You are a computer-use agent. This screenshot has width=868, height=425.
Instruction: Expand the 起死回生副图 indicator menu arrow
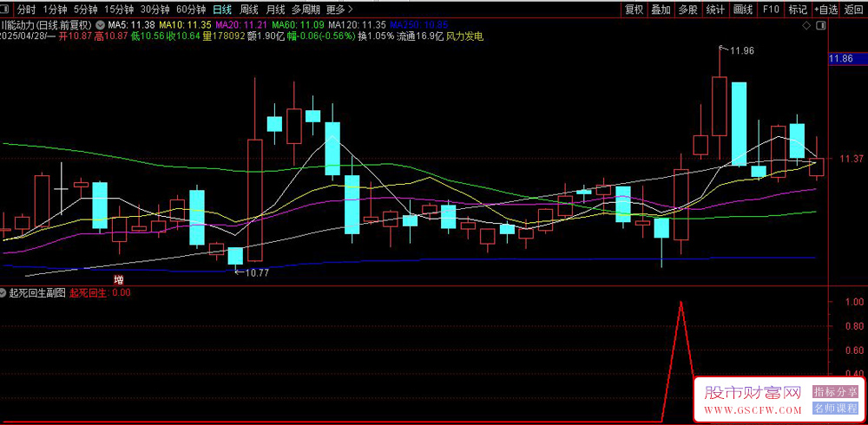tap(5, 292)
